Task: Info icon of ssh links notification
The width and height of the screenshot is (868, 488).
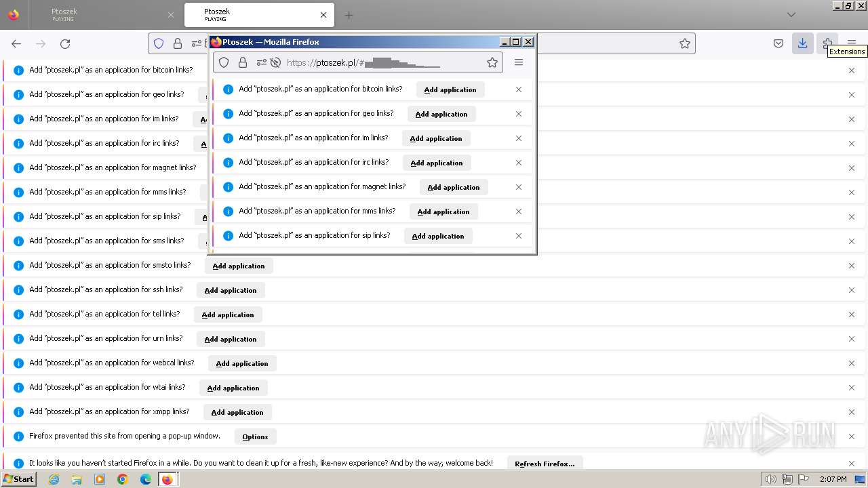Action: coord(19,290)
